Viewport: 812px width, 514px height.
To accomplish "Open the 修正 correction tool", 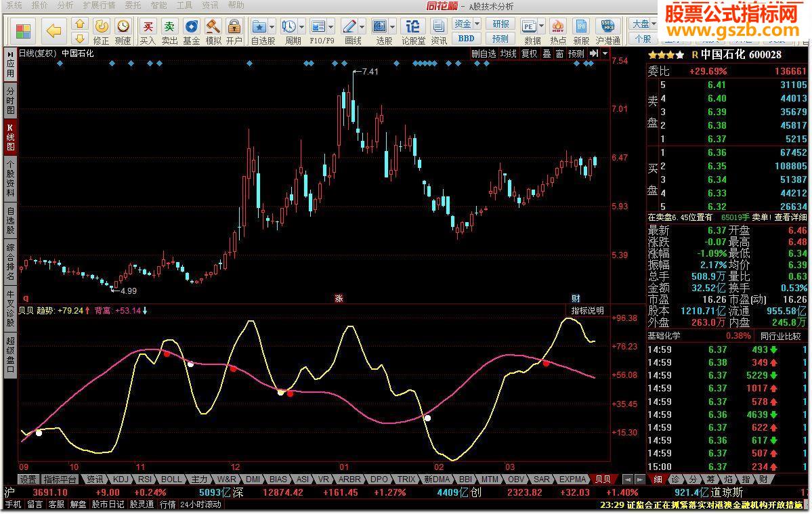I will tap(102, 32).
